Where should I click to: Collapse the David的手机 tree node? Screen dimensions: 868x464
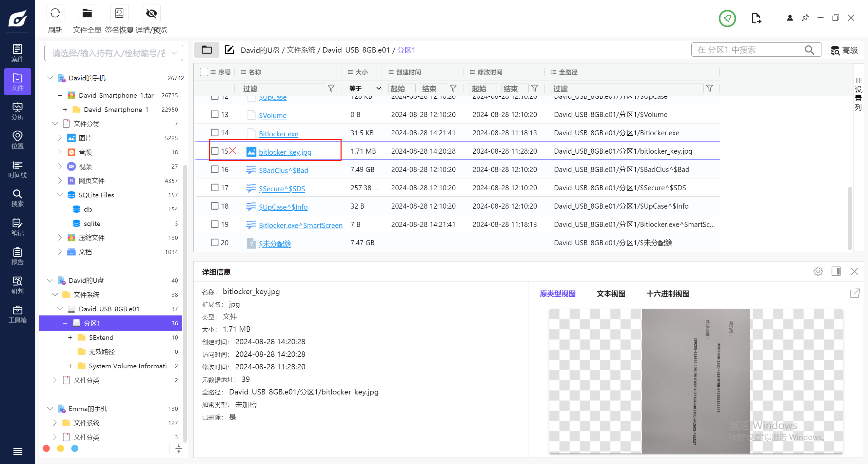pos(50,78)
